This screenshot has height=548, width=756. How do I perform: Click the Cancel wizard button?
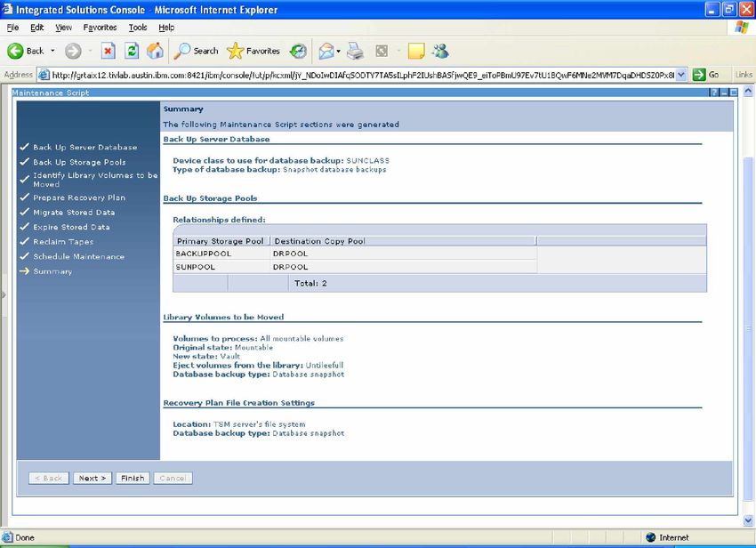tap(173, 478)
